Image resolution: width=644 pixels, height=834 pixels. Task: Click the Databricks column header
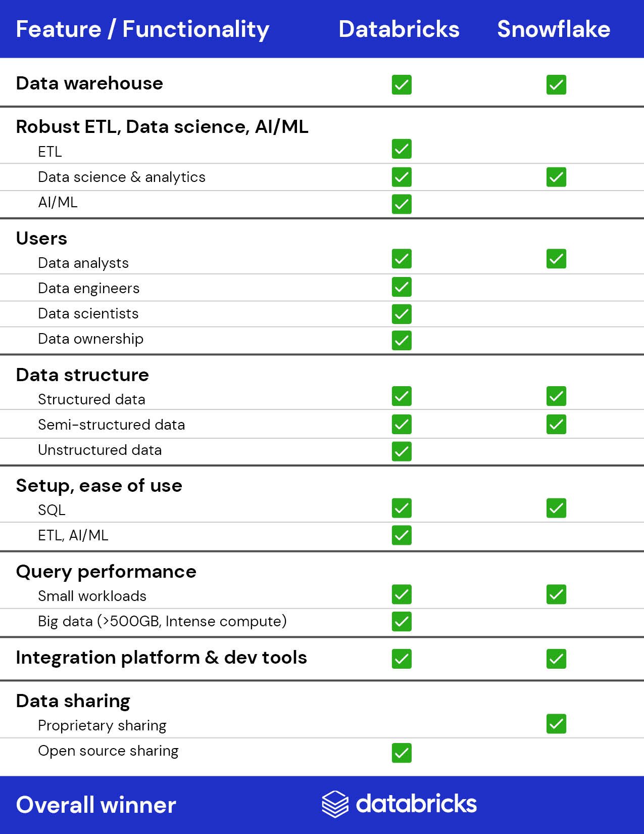click(x=399, y=29)
